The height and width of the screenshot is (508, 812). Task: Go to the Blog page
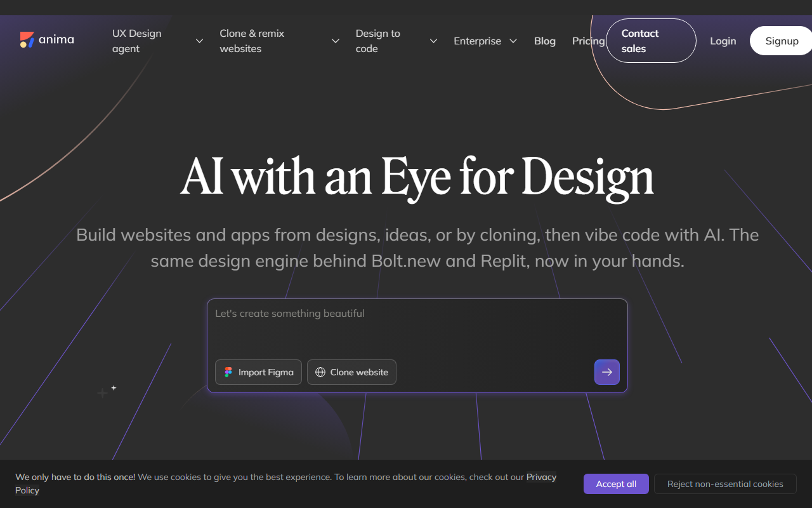545,41
